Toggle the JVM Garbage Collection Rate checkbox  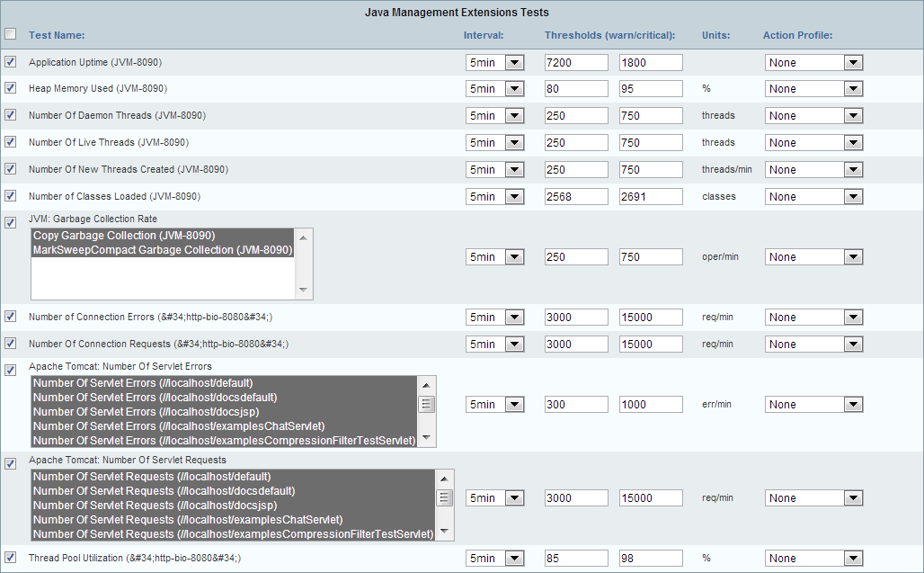(x=9, y=222)
